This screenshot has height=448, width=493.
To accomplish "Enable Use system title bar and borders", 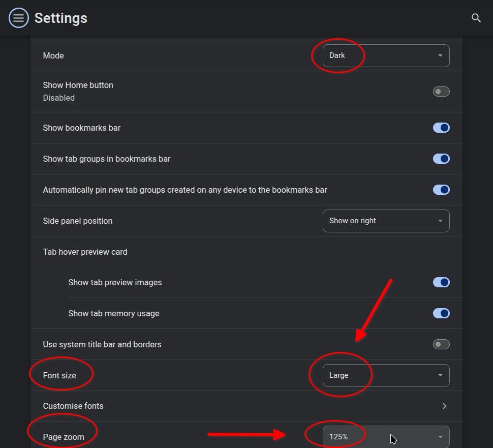I will pos(441,344).
